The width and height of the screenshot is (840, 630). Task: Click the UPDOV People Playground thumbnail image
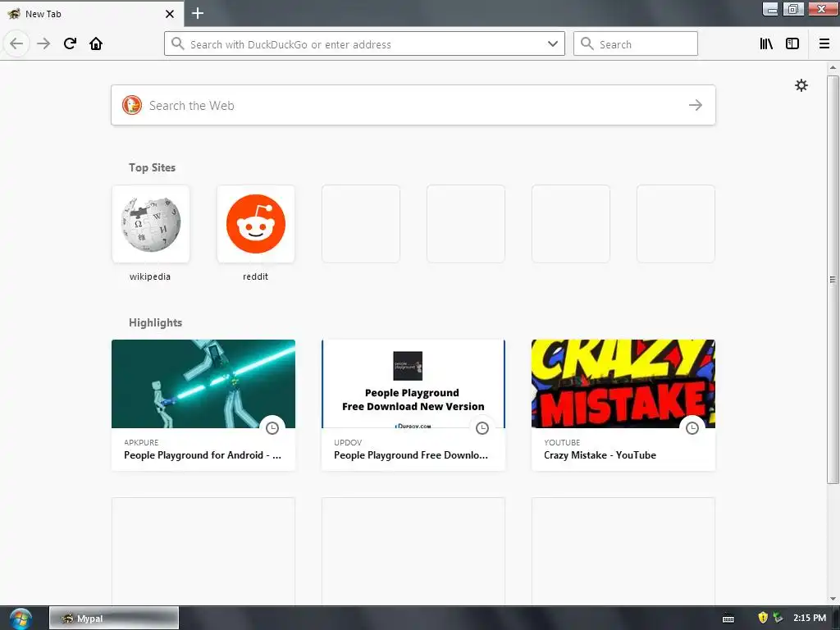pos(413,384)
